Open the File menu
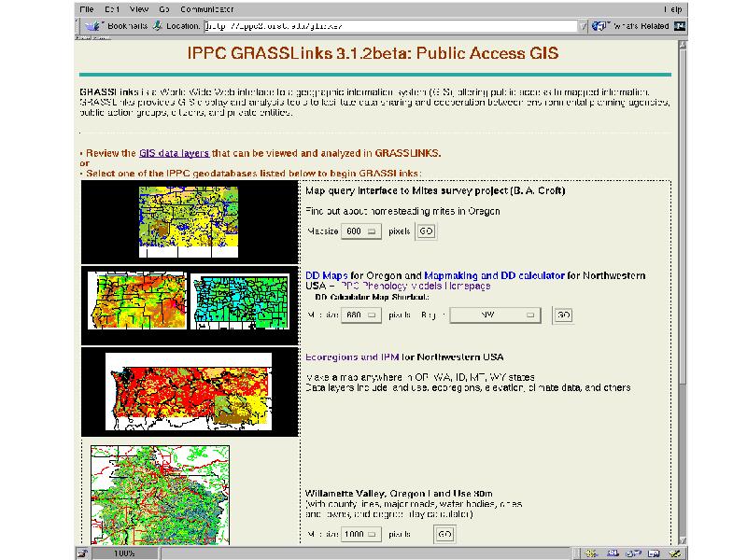The width and height of the screenshot is (747, 560). (x=87, y=9)
